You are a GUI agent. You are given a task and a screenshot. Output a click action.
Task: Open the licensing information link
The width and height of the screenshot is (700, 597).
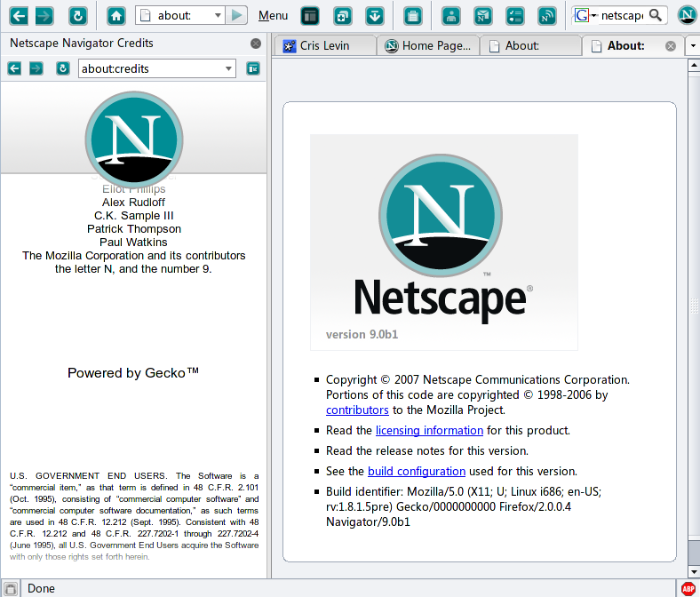(429, 430)
